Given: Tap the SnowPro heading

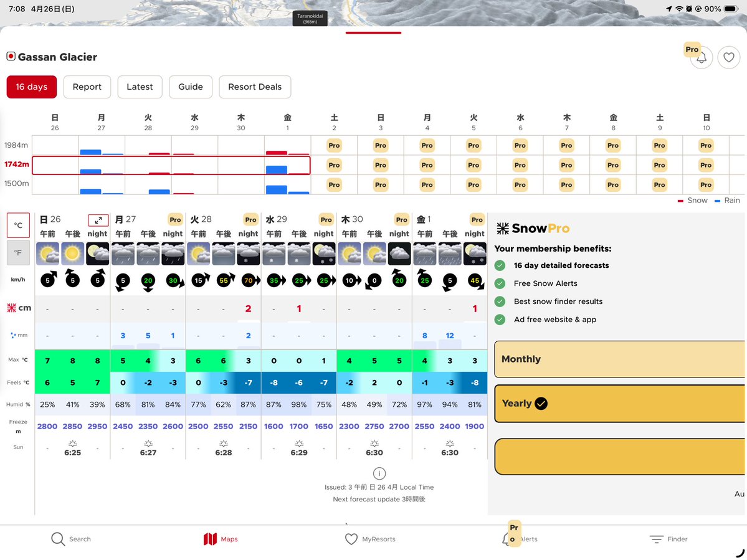Looking at the screenshot, I should coord(533,228).
